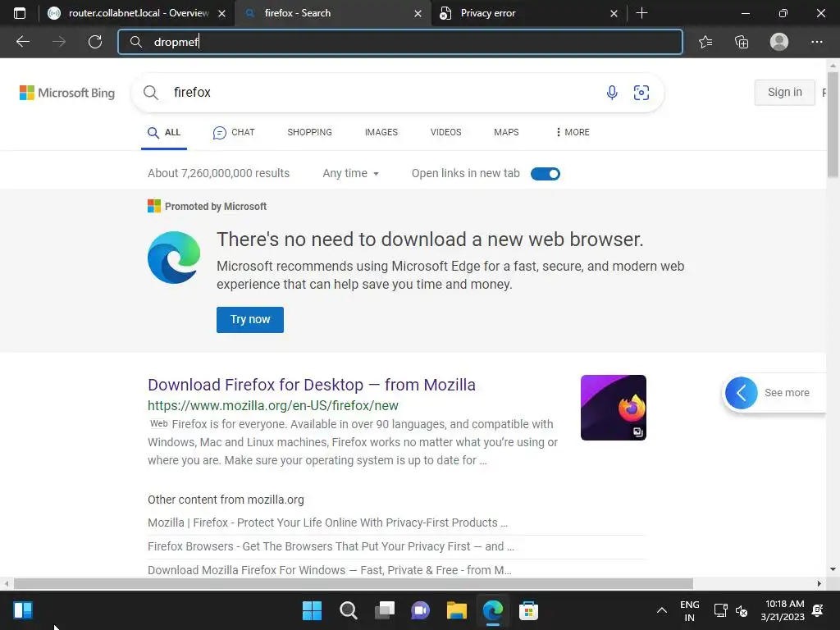Launch Teams Chat from taskbar
840x630 pixels.
[x=421, y=610]
